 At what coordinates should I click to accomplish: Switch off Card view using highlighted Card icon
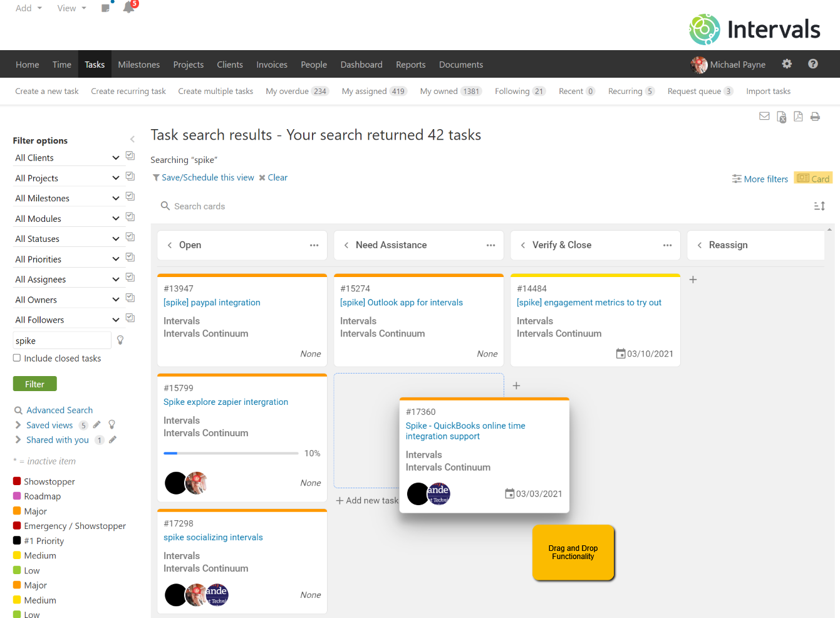tap(813, 178)
